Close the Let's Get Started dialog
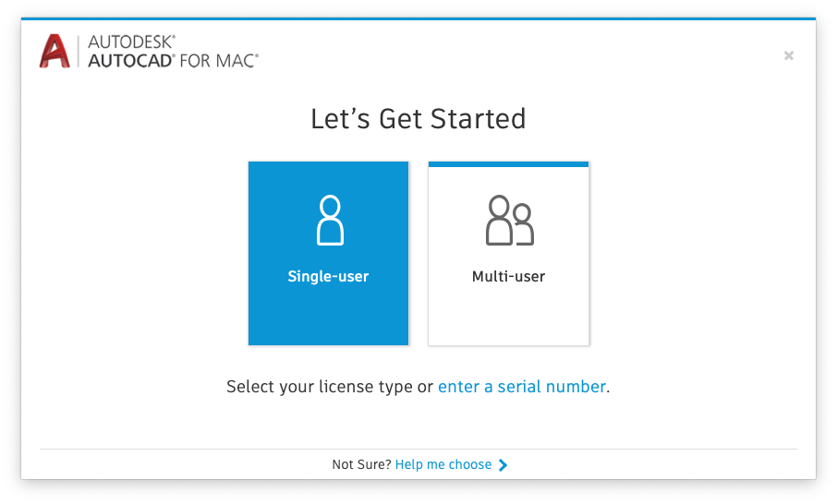 (788, 55)
